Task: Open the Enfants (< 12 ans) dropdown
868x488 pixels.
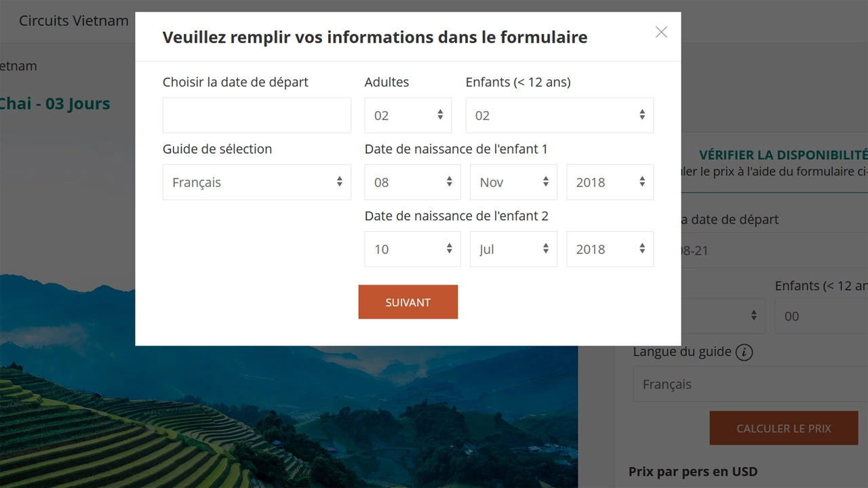Action: (559, 115)
